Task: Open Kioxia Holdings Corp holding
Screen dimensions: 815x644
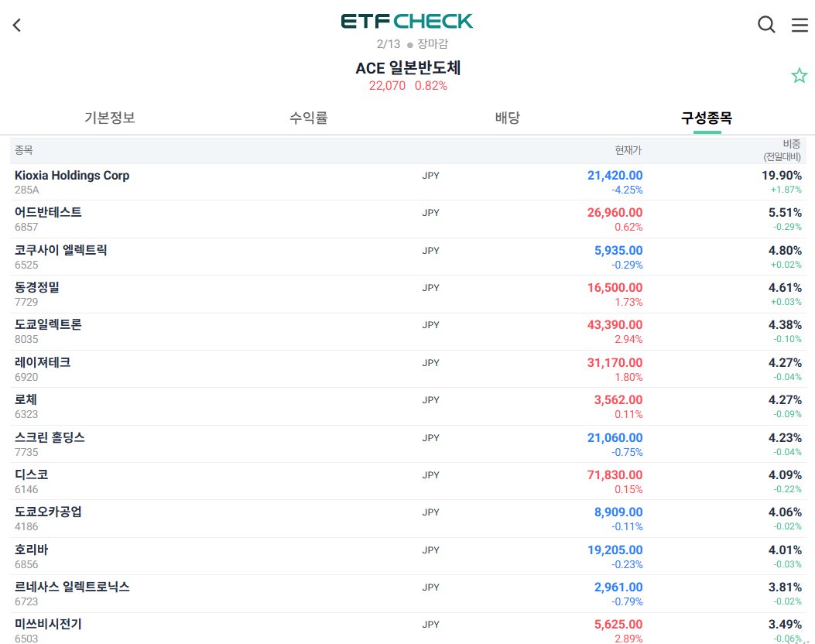Action: (408, 182)
